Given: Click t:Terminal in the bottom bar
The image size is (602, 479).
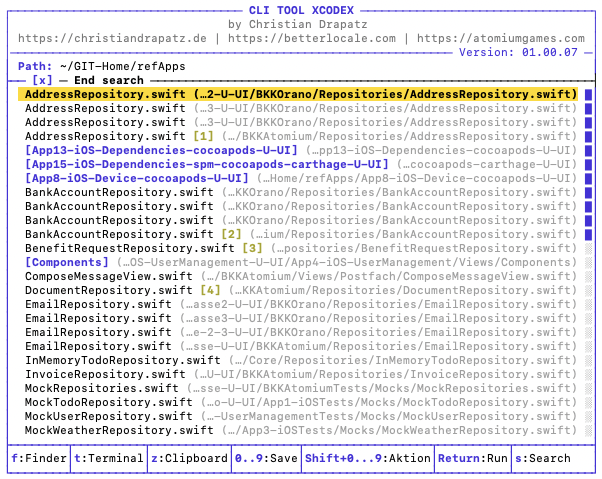Looking at the screenshot, I should point(109,458).
